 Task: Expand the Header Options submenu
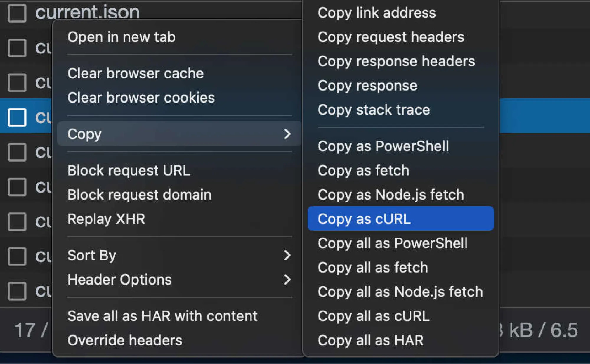pos(287,280)
